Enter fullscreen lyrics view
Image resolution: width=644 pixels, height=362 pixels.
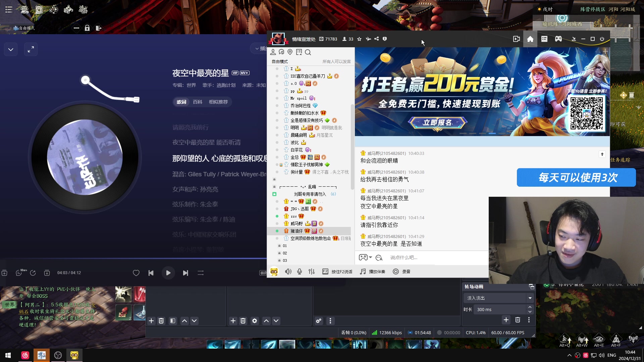tap(31, 50)
